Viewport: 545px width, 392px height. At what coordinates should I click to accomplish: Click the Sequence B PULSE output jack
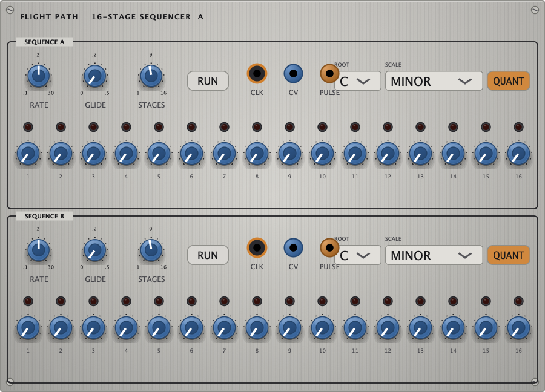(329, 248)
